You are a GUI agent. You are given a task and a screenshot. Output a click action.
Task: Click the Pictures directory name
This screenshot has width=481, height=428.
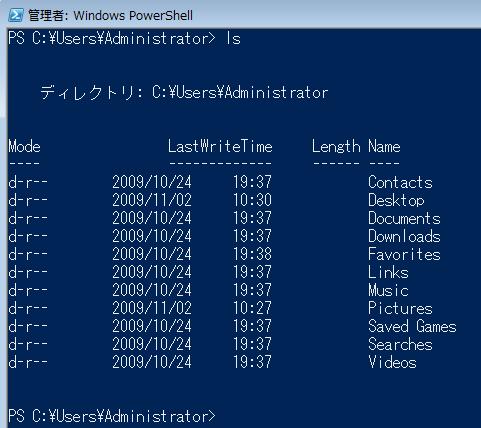[400, 308]
